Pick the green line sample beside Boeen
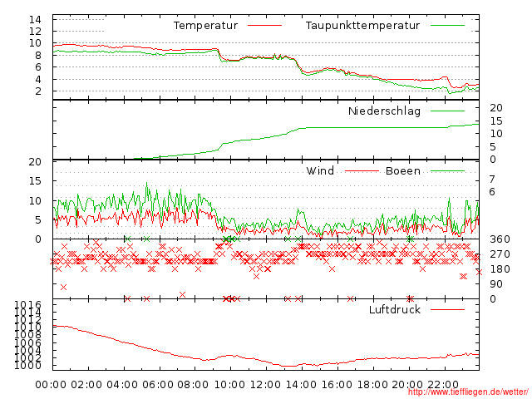Image resolution: width=532 pixels, height=399 pixels. point(447,171)
